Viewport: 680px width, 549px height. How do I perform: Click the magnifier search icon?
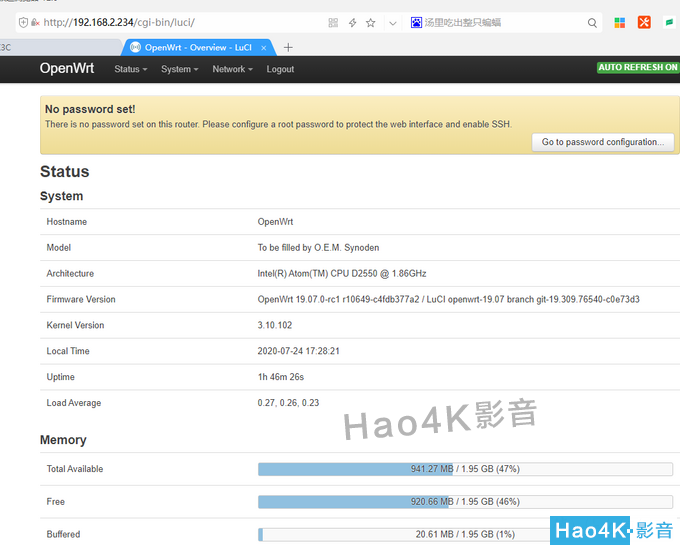click(x=592, y=23)
